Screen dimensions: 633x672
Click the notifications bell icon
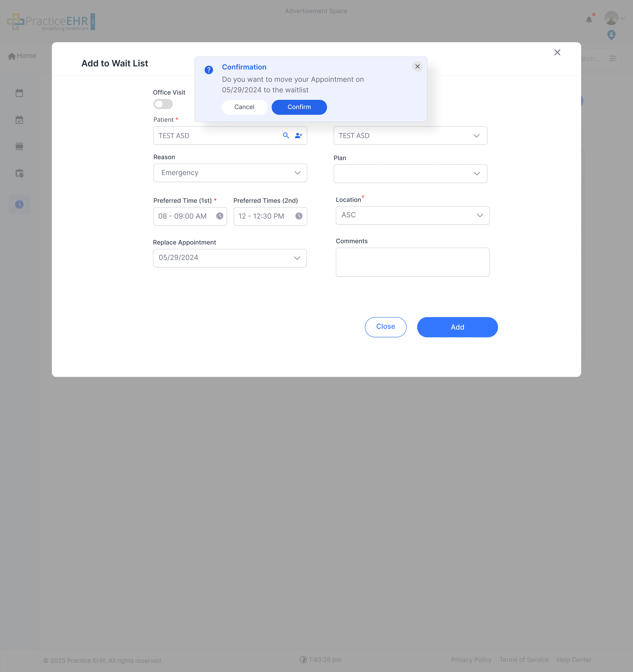(589, 20)
